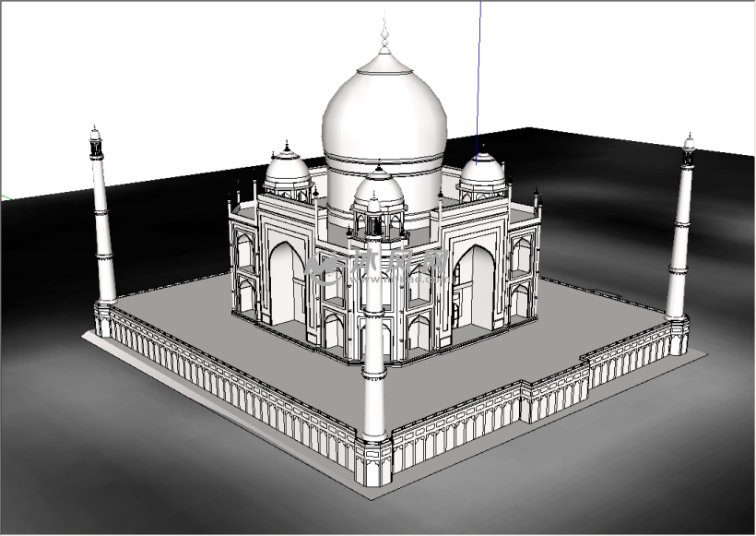Select the front chhatri dome below main dome
This screenshot has height=536, width=756.
379,188
